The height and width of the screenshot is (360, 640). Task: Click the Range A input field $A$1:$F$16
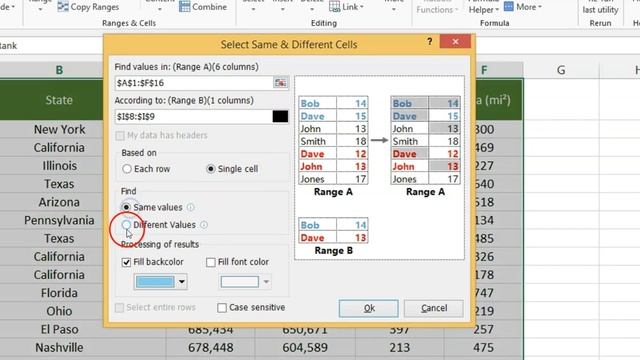tap(194, 83)
